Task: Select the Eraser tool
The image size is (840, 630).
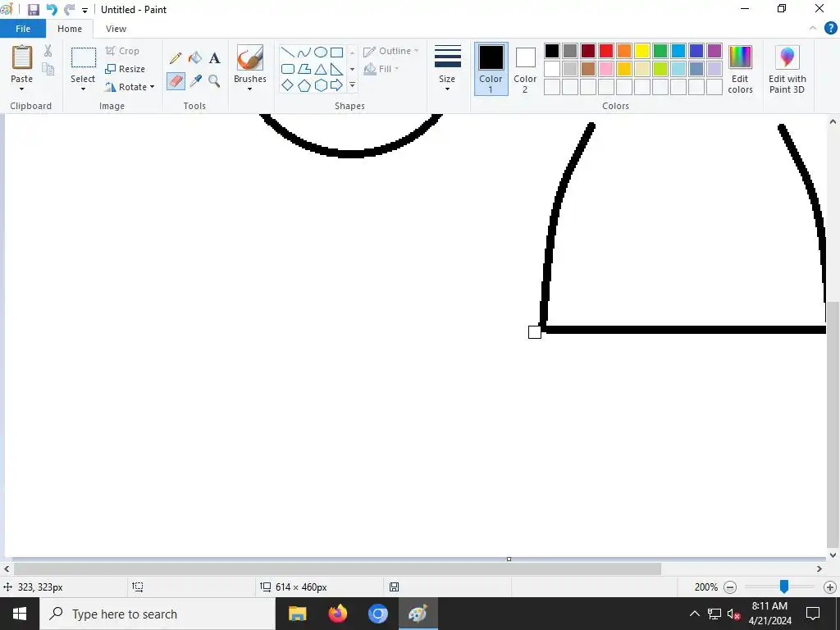Action: pos(176,81)
